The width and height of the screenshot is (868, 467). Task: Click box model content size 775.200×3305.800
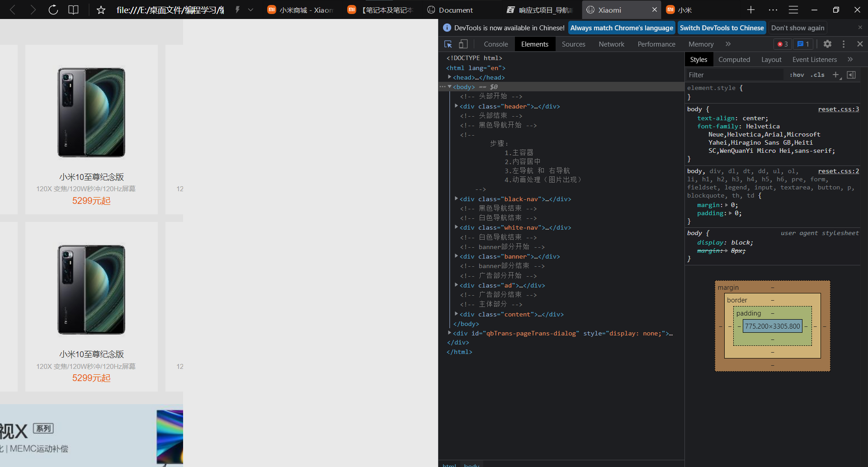(772, 326)
